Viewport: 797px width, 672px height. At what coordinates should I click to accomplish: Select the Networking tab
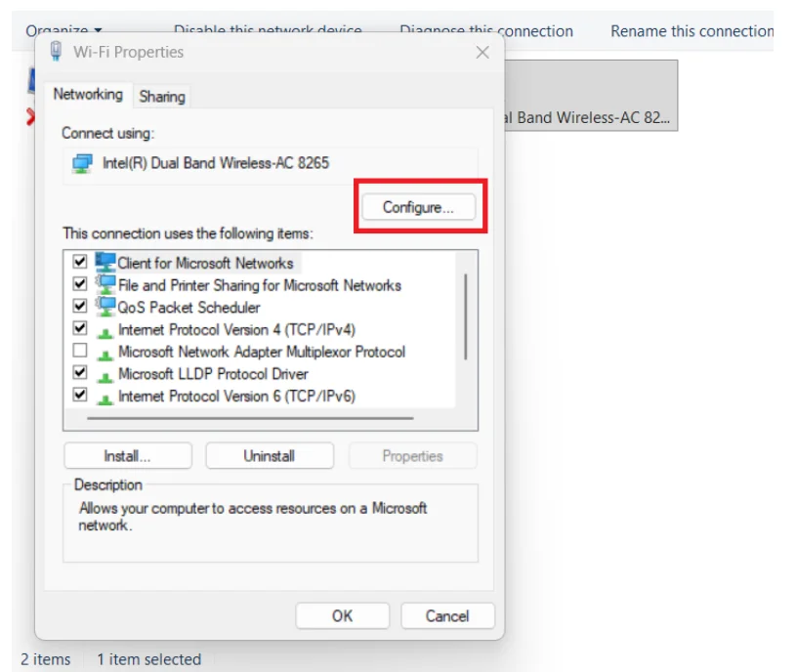(x=88, y=95)
